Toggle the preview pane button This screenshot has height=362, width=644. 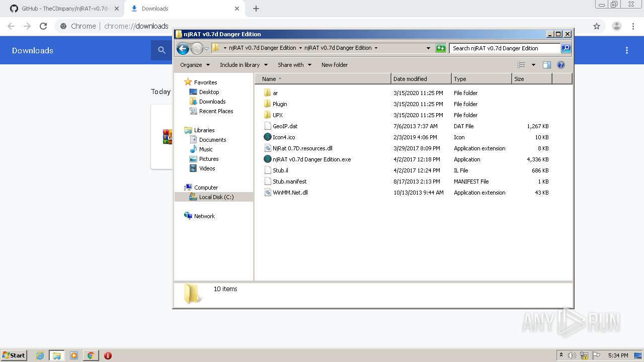547,65
